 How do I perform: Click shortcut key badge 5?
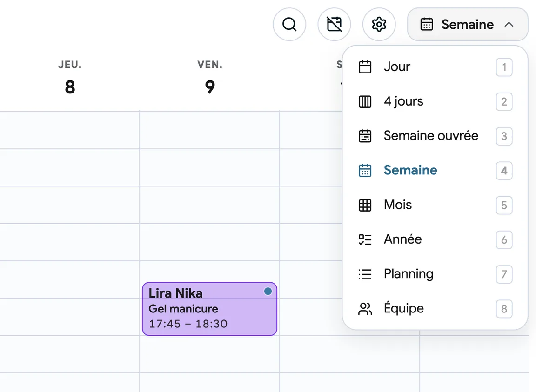tap(504, 205)
